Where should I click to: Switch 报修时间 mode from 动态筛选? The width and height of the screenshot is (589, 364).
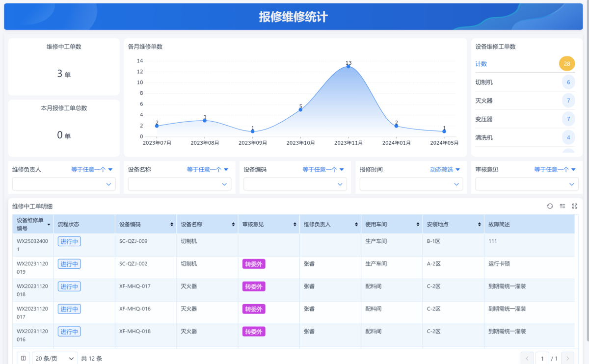coord(445,170)
